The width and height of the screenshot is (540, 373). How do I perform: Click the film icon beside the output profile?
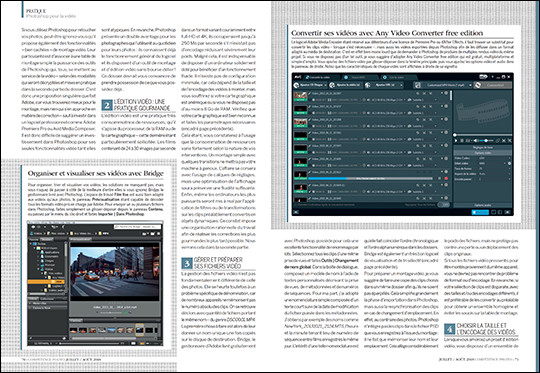[417, 85]
